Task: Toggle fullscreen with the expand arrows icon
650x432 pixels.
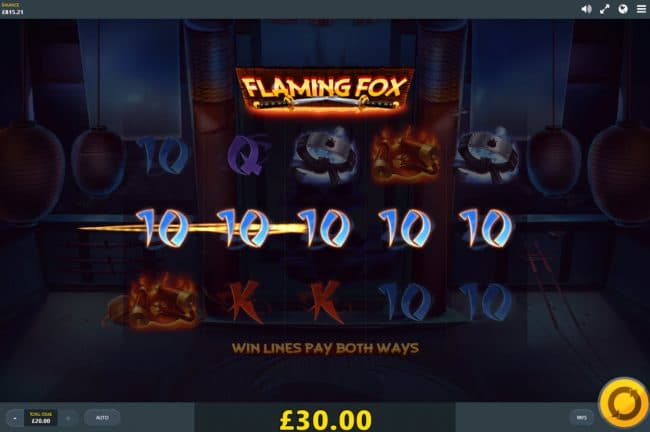Action: pyautogui.click(x=605, y=9)
